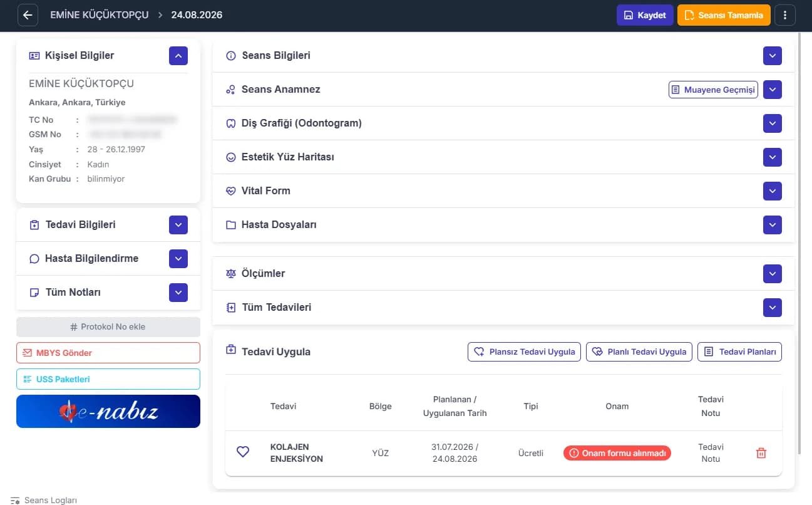Click the face icon for Estetik Yüz Haritası
This screenshot has height=505, width=812.
pos(230,157)
